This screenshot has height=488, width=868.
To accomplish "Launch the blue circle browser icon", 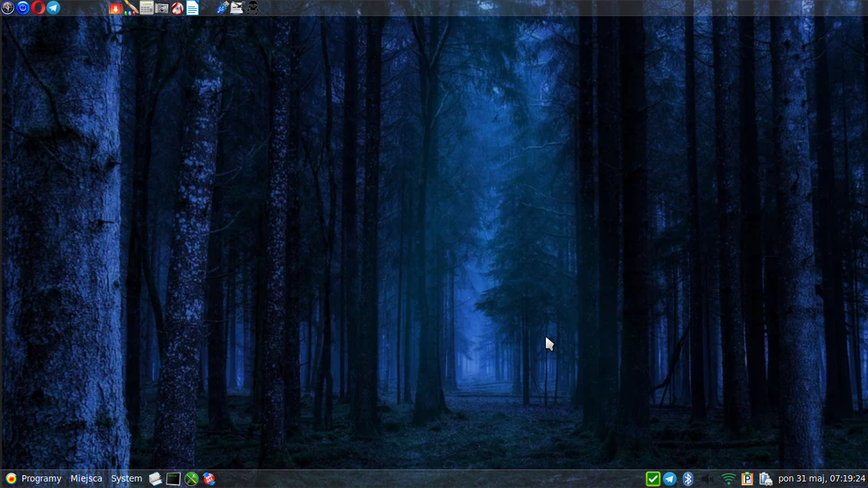I will [x=23, y=8].
